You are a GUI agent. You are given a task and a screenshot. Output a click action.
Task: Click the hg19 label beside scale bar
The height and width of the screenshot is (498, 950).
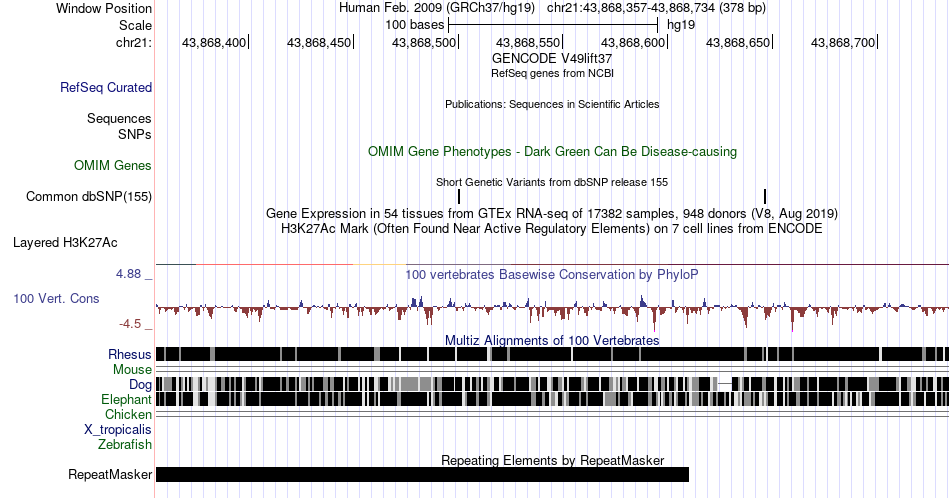681,25
